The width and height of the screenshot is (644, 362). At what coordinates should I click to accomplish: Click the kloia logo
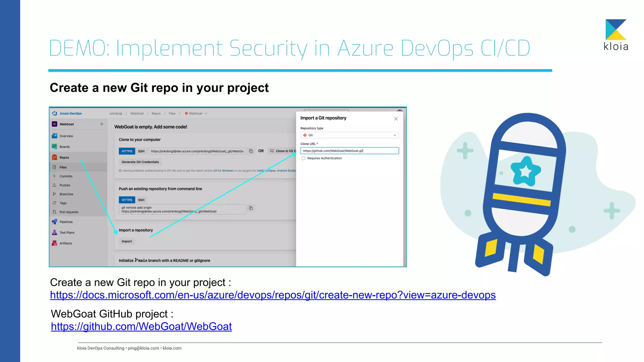(616, 35)
